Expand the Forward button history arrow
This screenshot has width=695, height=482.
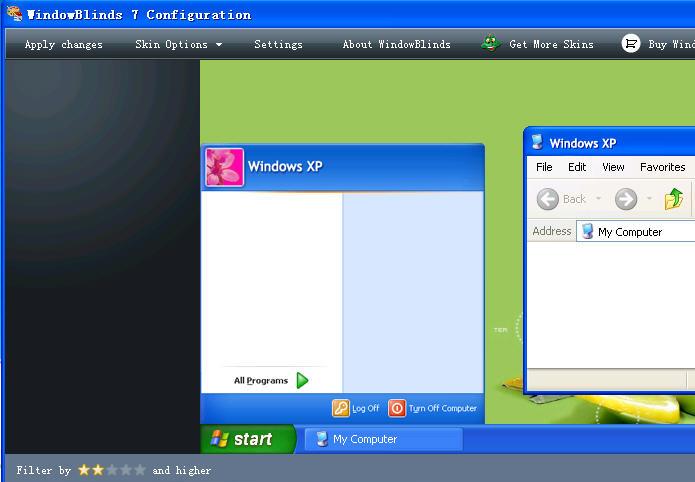point(649,199)
